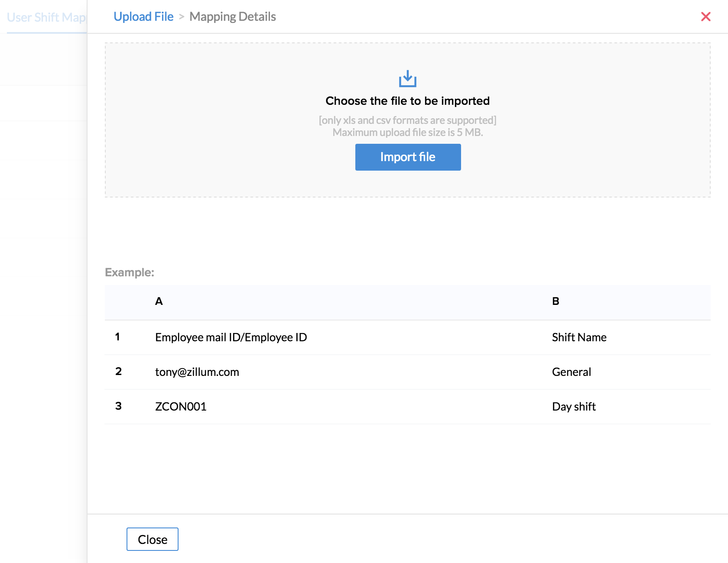
Task: Select the tony@zillum.com example cell
Action: coord(197,372)
